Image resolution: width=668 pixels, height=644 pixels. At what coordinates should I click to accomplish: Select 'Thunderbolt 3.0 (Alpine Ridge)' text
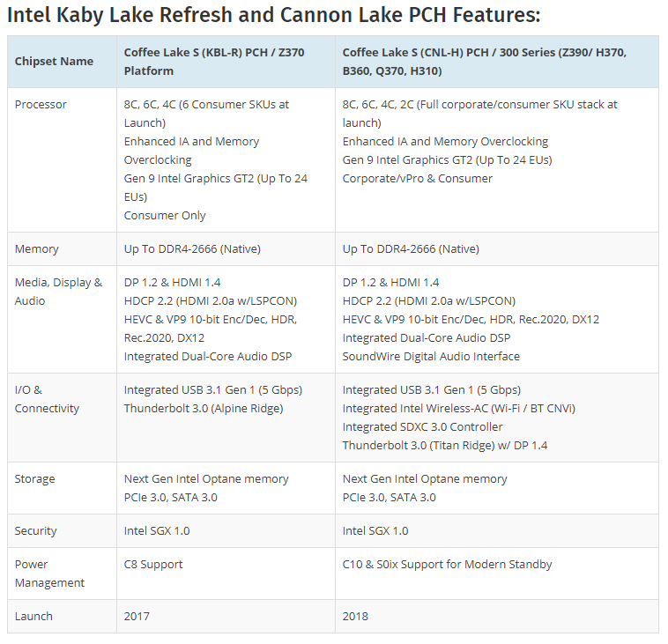point(204,409)
